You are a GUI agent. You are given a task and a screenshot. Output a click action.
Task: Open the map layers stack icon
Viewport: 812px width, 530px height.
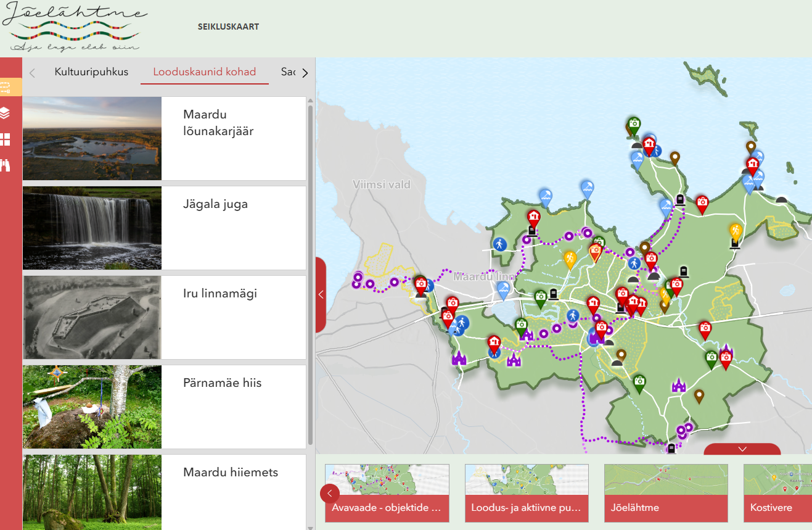(x=6, y=113)
